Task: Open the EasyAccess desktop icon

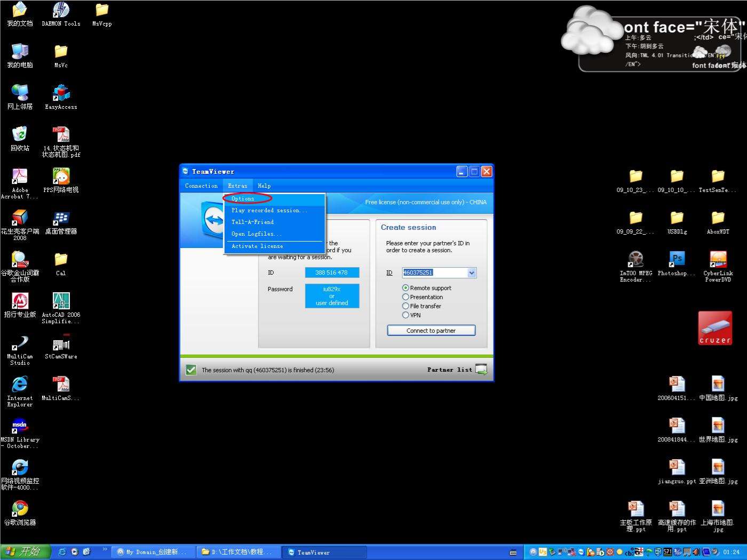Action: (61, 94)
